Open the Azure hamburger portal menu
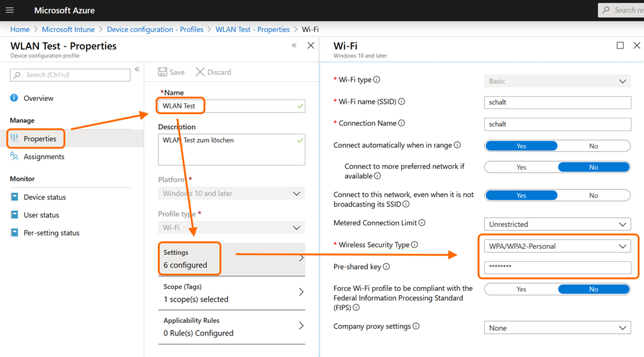 point(9,11)
